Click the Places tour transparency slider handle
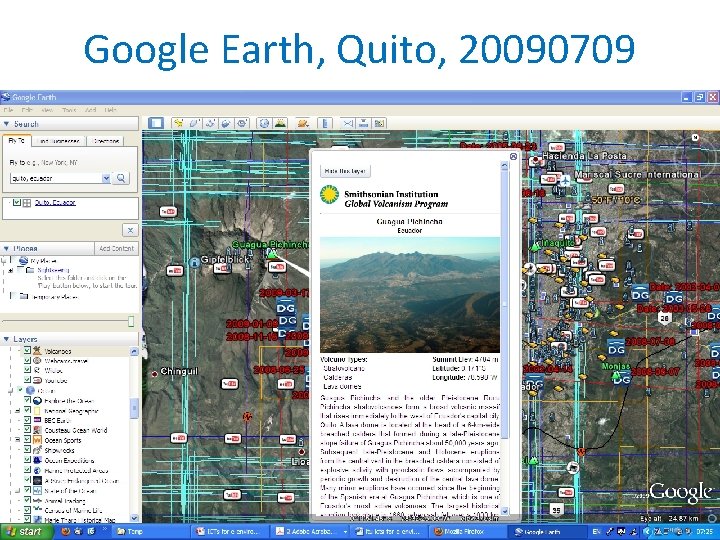The height and width of the screenshot is (540, 720). click(x=131, y=321)
